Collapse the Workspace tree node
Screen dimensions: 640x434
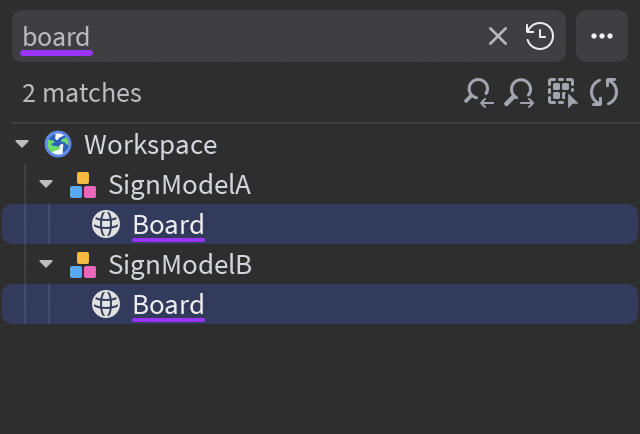[22, 145]
